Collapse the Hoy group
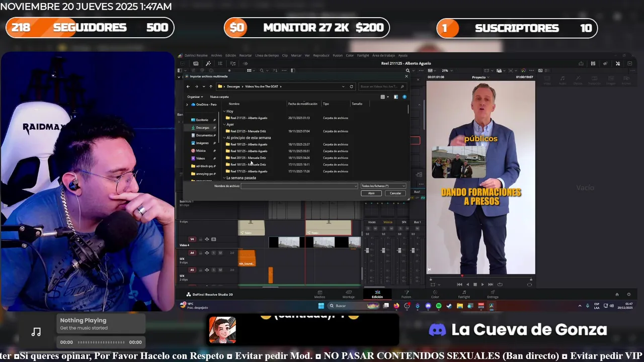 tap(224, 111)
